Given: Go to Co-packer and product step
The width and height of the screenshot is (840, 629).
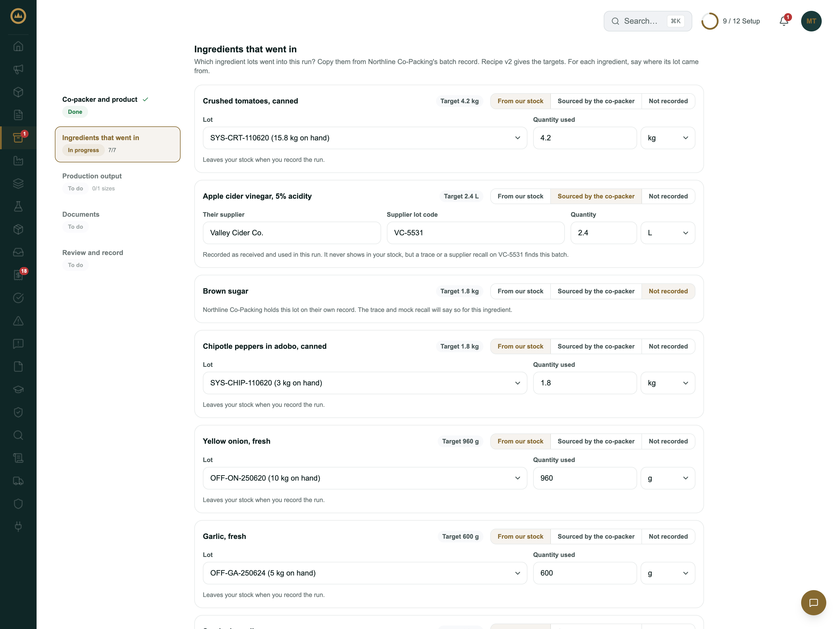Looking at the screenshot, I should 117,106.
